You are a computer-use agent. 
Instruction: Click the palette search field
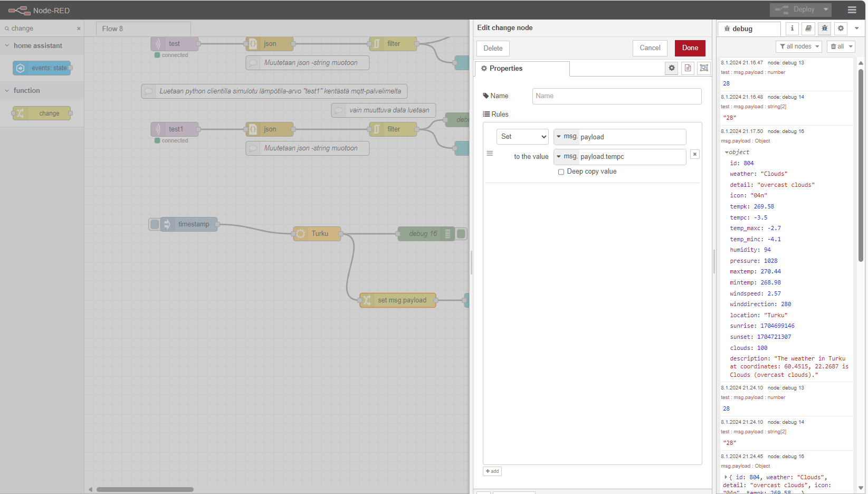pyautogui.click(x=42, y=28)
